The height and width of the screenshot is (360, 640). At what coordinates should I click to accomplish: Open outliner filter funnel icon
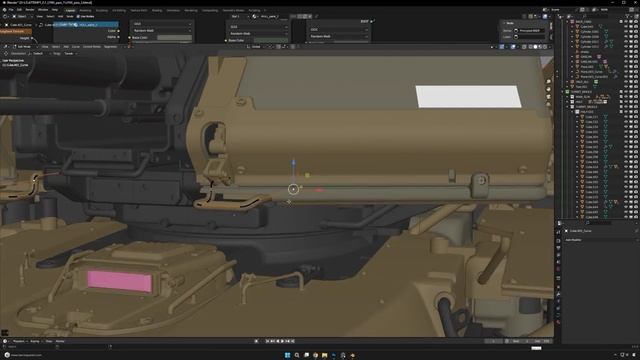pyautogui.click(x=627, y=16)
